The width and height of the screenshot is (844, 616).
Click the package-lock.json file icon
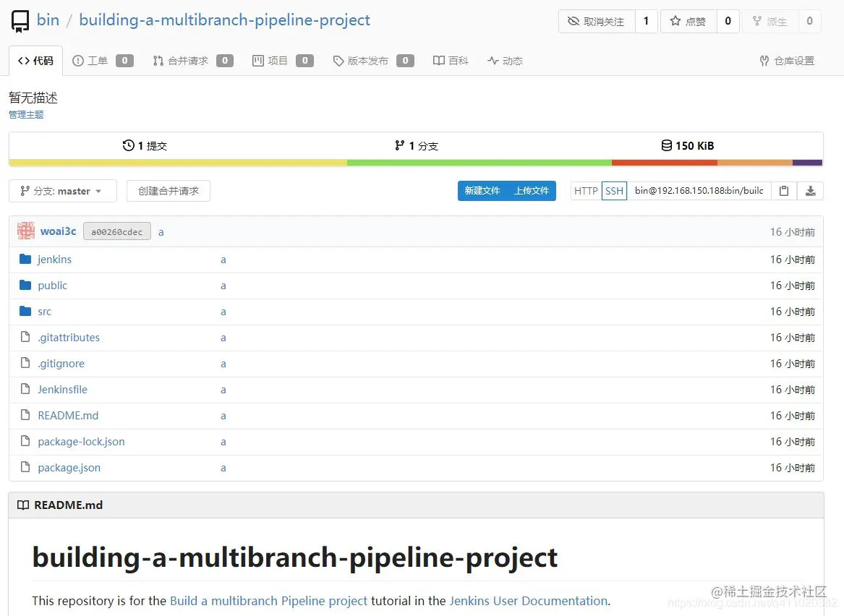coord(25,440)
